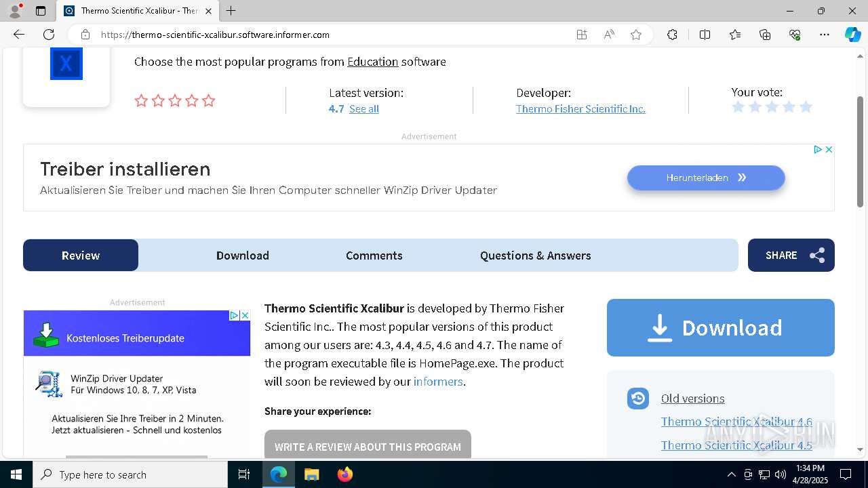Click Kostenloses Treiberupdate ad header
Image resolution: width=868 pixels, height=488 pixels.
coord(137,333)
